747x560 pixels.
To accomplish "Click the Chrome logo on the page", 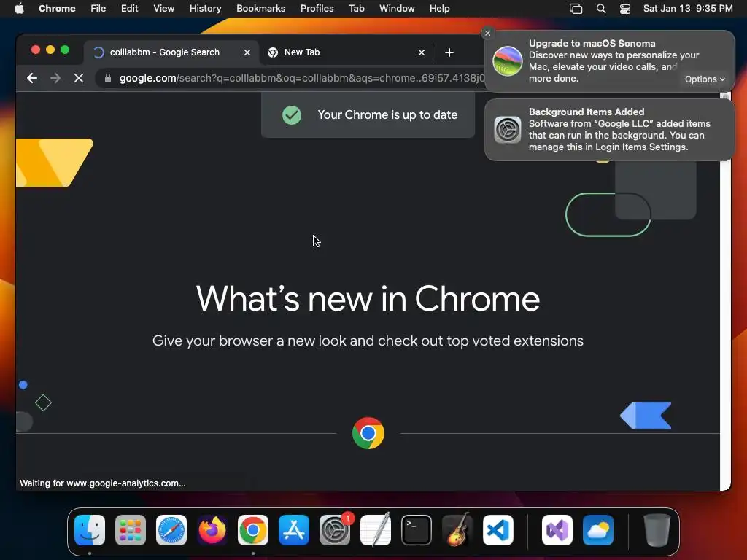I will click(368, 433).
